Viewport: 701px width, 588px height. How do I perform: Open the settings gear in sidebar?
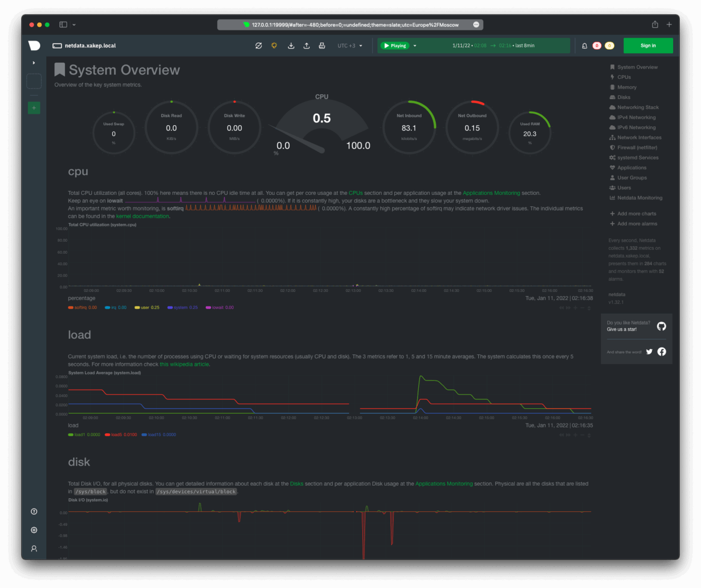34,530
